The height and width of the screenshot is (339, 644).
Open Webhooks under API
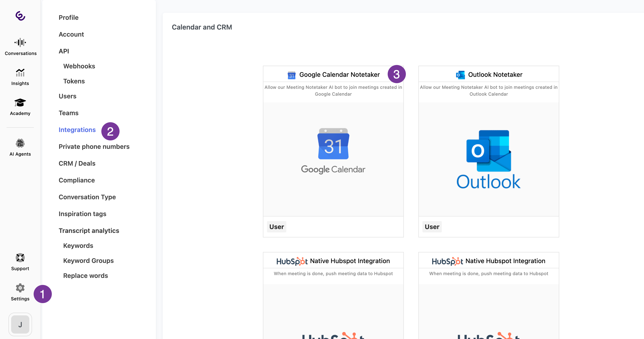79,66
